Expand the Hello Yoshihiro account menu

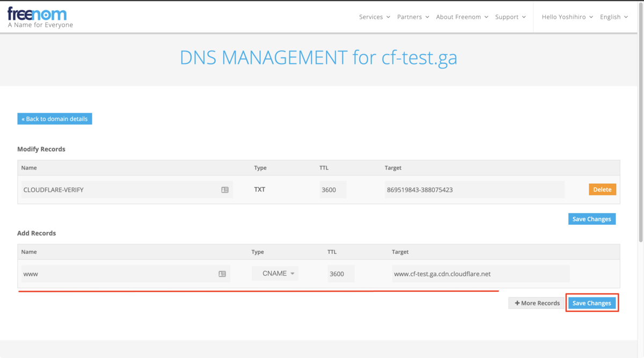pyautogui.click(x=567, y=17)
